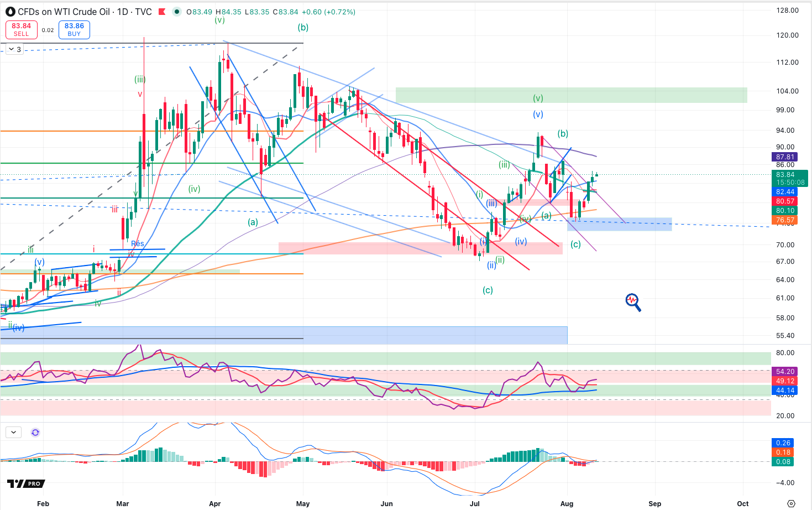This screenshot has width=812, height=510.
Task: Click the blue magnifier icon on the chart
Action: pos(633,302)
